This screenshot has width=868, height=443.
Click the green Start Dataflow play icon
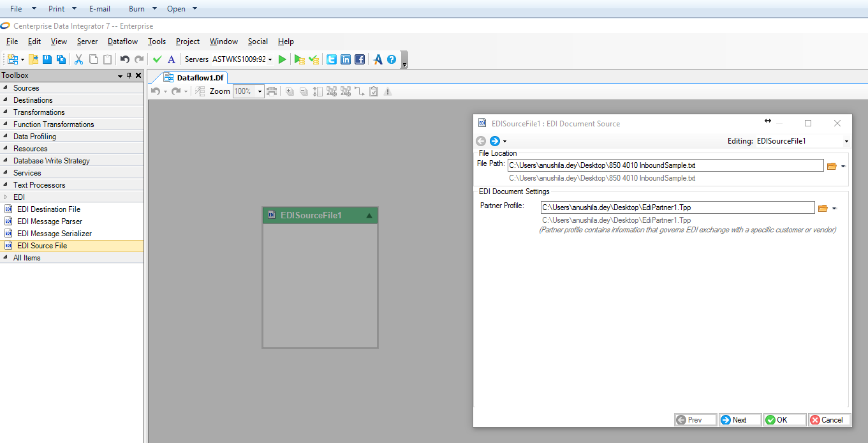click(x=283, y=59)
